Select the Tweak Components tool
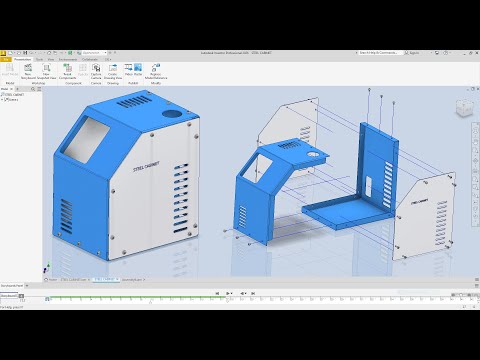Image resolution: width=480 pixels, height=360 pixels. click(x=67, y=71)
